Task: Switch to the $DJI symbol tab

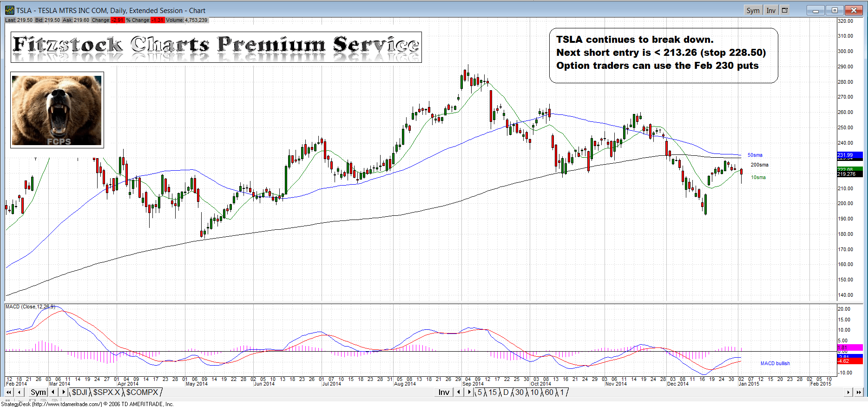Action: tap(79, 393)
